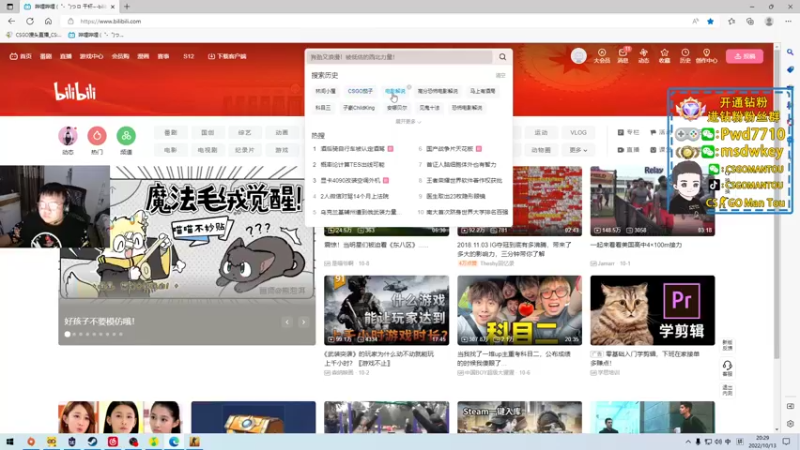The width and height of the screenshot is (800, 450).
Task: Open the Windows Start button
Action: [x=10, y=442]
